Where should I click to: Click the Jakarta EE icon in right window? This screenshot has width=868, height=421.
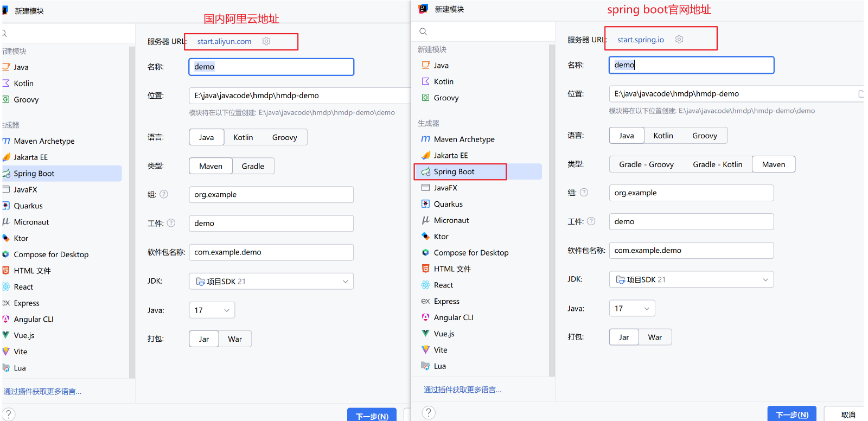click(x=426, y=155)
